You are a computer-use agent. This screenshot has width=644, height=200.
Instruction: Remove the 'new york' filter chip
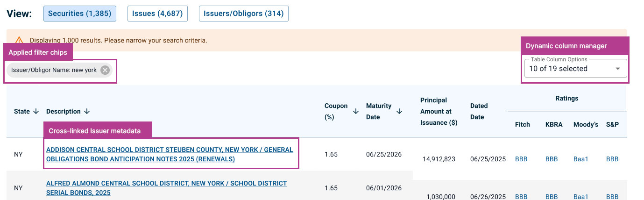[105, 70]
